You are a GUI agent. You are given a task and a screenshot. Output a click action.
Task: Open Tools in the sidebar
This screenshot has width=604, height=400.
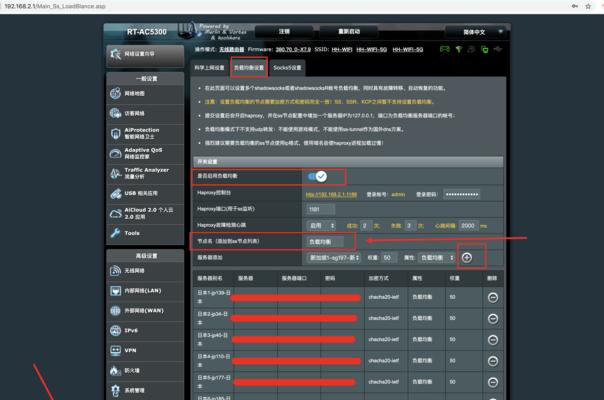[x=145, y=233]
